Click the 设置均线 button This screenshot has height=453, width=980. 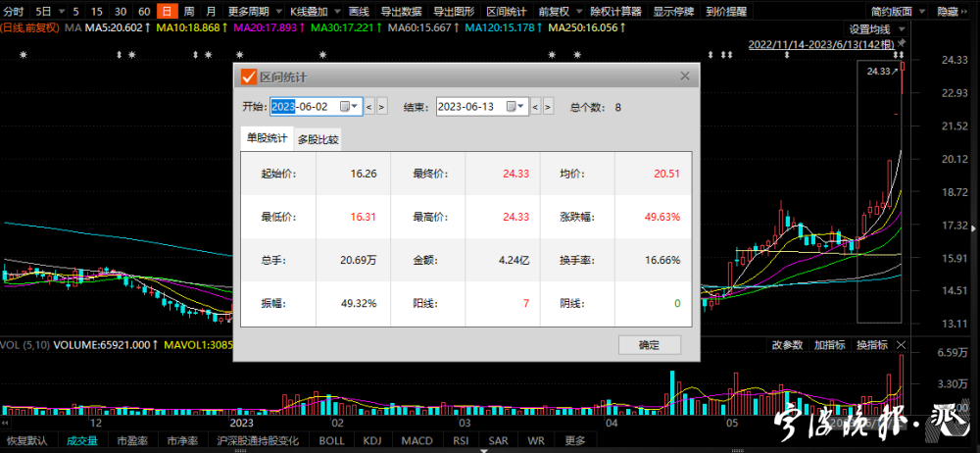tap(869, 29)
